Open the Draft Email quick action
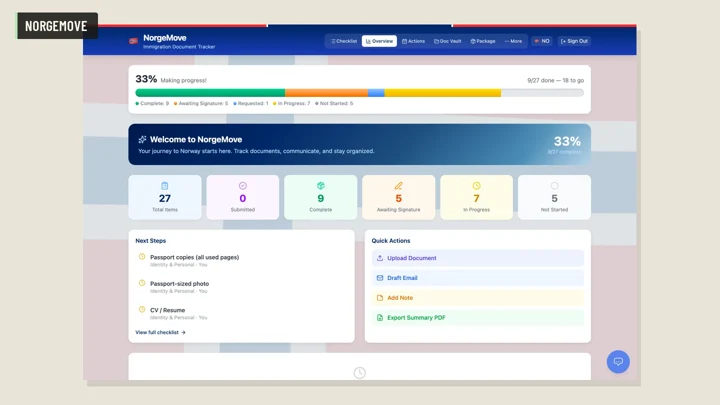720x405 pixels. point(478,278)
